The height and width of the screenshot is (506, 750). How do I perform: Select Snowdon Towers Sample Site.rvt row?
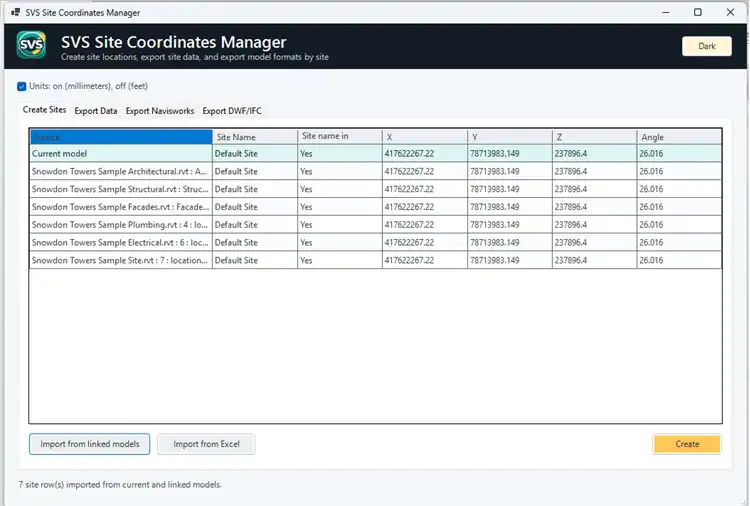tap(375, 260)
